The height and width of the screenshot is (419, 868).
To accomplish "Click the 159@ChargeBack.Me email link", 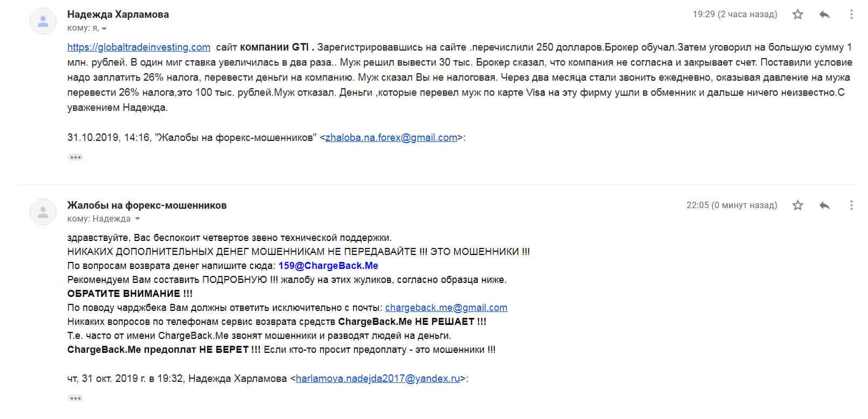I will 328,266.
